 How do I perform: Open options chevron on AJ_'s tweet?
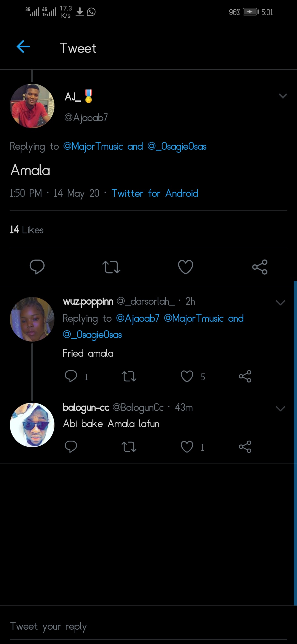tap(283, 96)
